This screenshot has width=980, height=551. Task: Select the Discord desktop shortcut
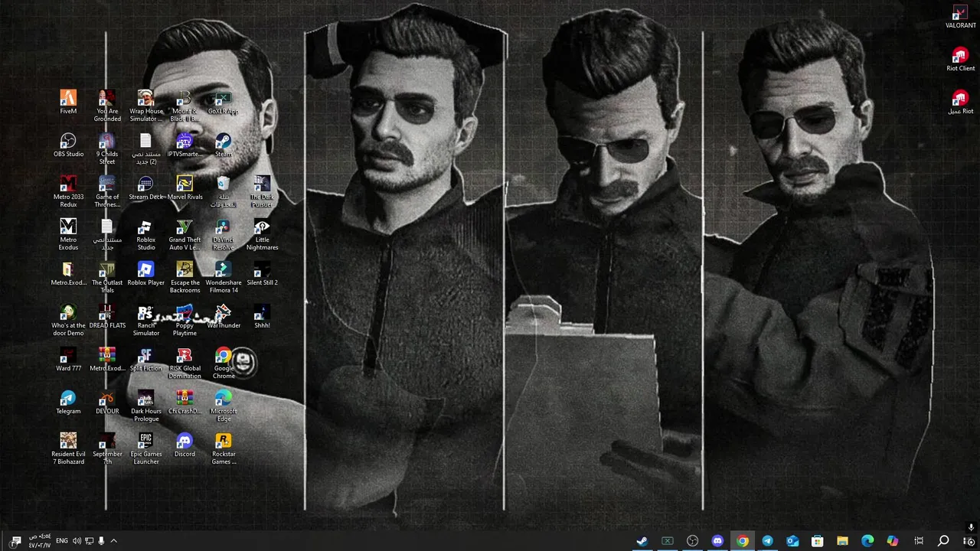click(185, 445)
